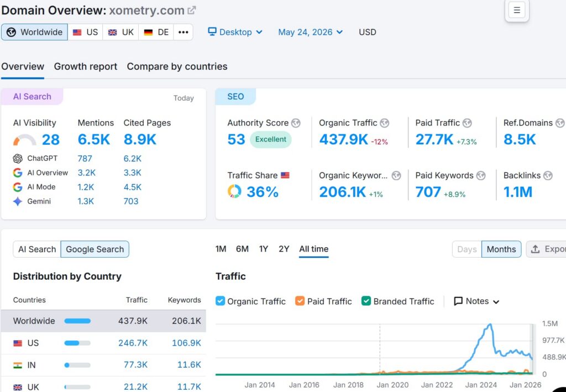Click globe icon next to Backlinks
566x392 pixels.
pos(548,176)
